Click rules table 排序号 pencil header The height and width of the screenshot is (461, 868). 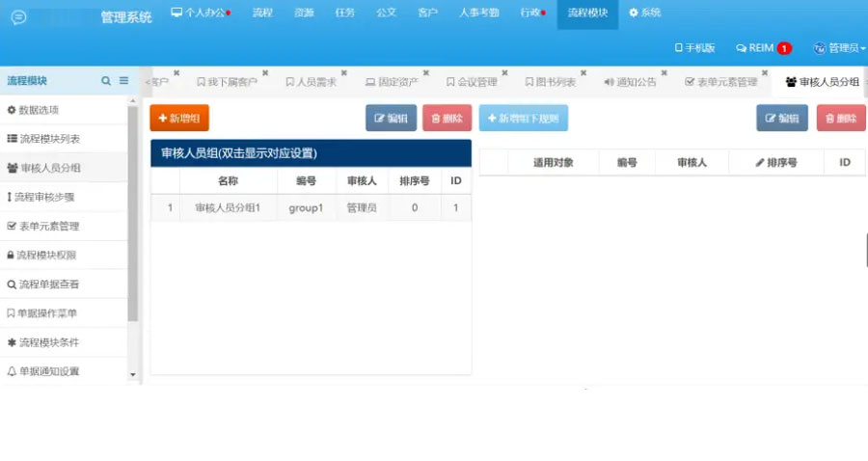tap(776, 163)
